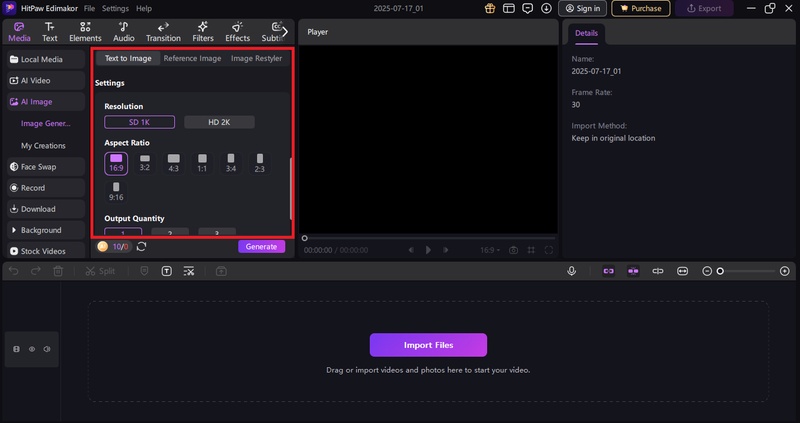Expand the AI Video sidebar section
Viewport: 800px width, 423px height.
coord(46,81)
